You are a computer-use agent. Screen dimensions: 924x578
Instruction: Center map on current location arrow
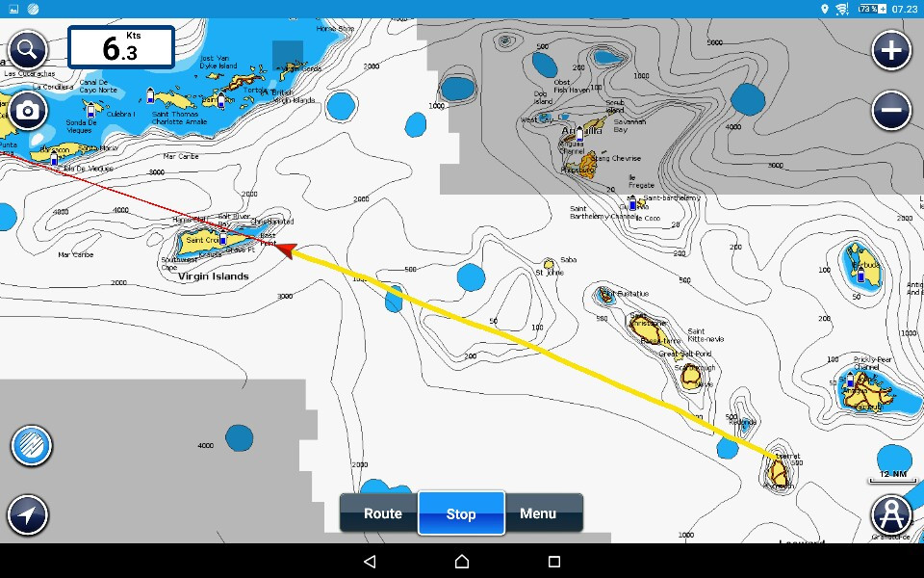click(x=28, y=515)
